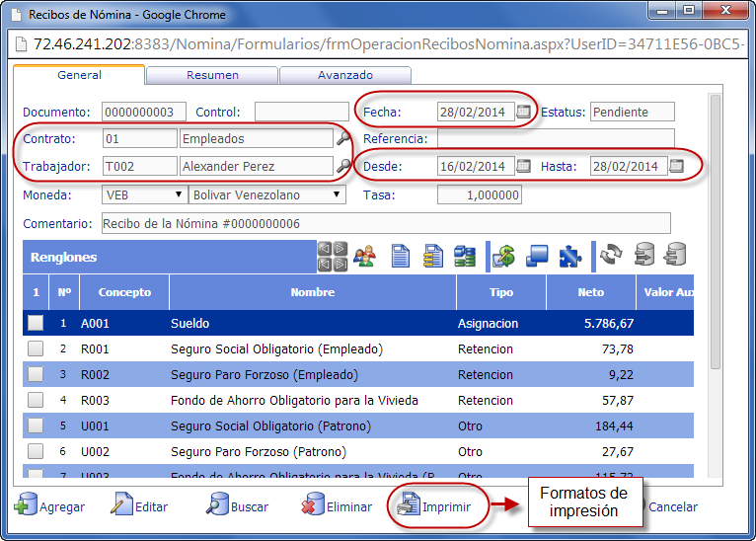This screenshot has height=541, width=756.
Task: Select the Fondo de Ahorro Obligatorio R003 row
Action: tap(358, 400)
